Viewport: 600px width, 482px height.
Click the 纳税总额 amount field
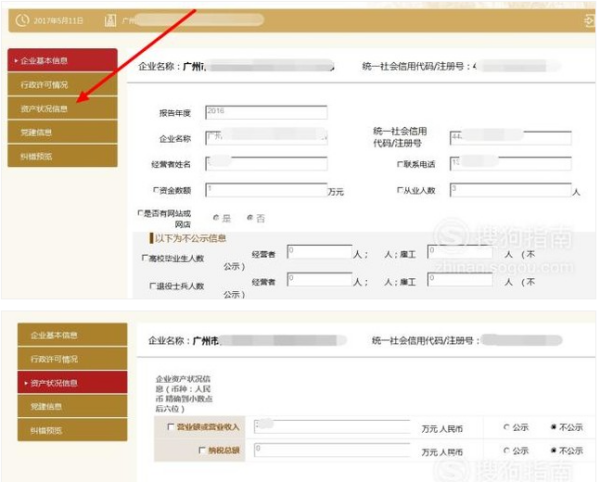click(x=332, y=450)
